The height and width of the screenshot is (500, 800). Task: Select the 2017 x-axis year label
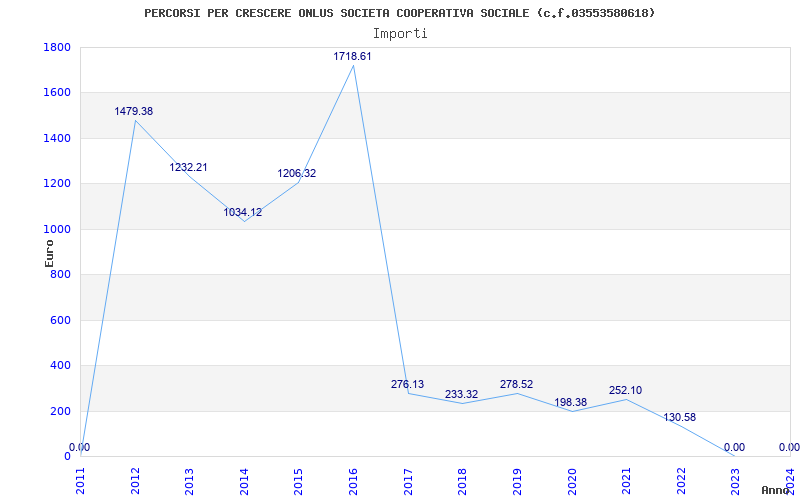(408, 481)
